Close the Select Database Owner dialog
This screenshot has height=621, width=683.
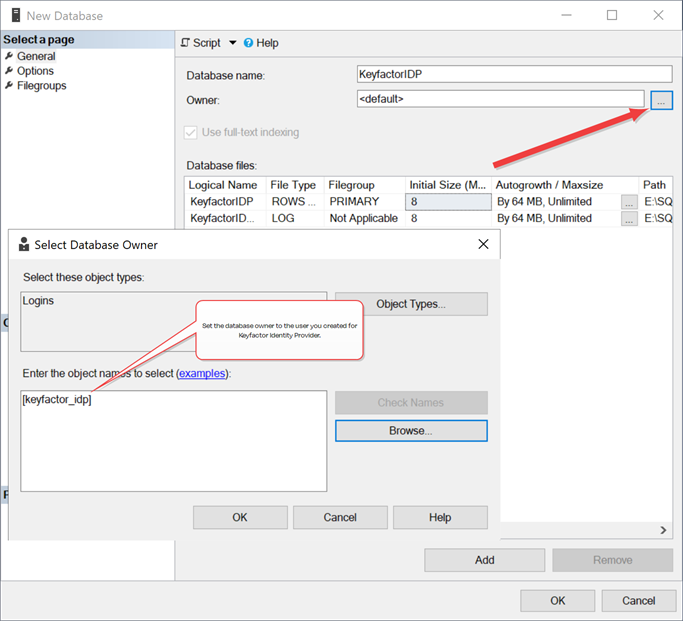coord(484,244)
